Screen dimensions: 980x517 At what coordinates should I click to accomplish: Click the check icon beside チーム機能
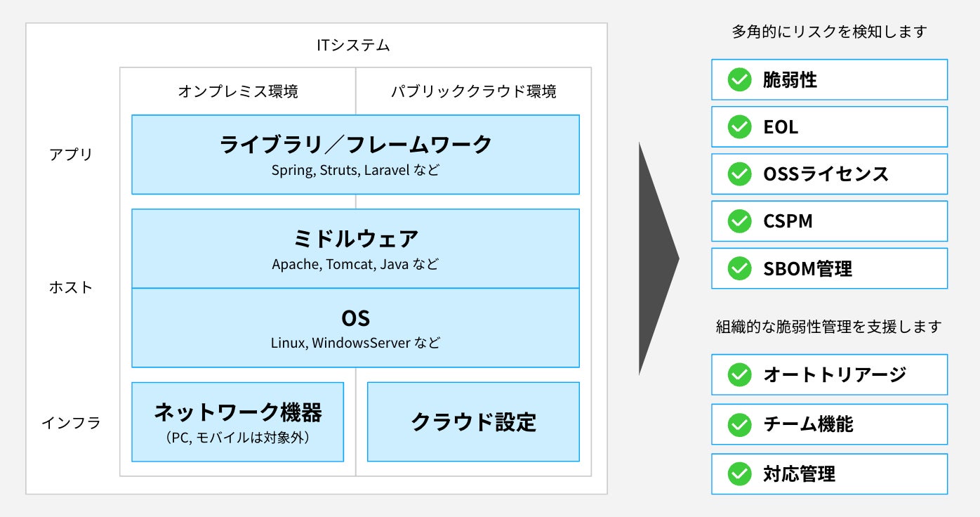tap(739, 424)
